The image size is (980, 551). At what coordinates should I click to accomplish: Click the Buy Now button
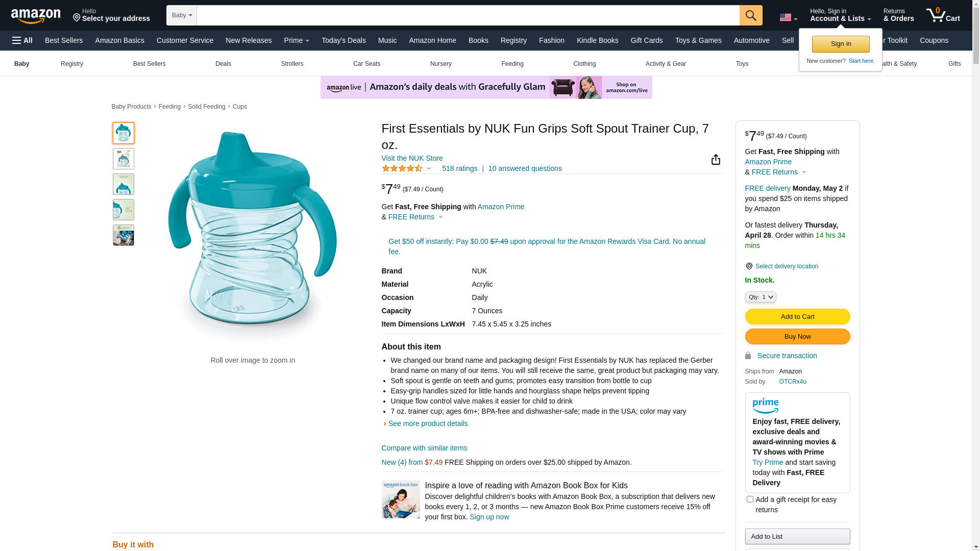coord(797,336)
